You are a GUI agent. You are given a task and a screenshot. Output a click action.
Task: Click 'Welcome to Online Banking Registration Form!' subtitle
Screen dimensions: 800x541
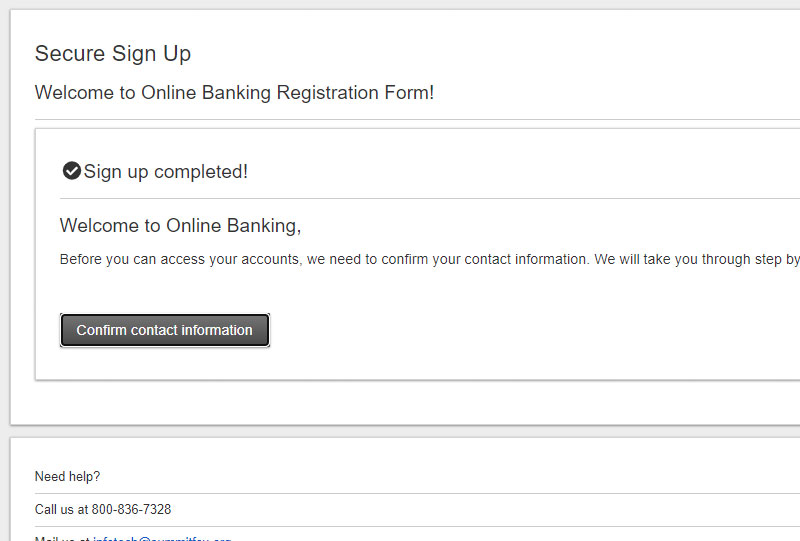[234, 92]
